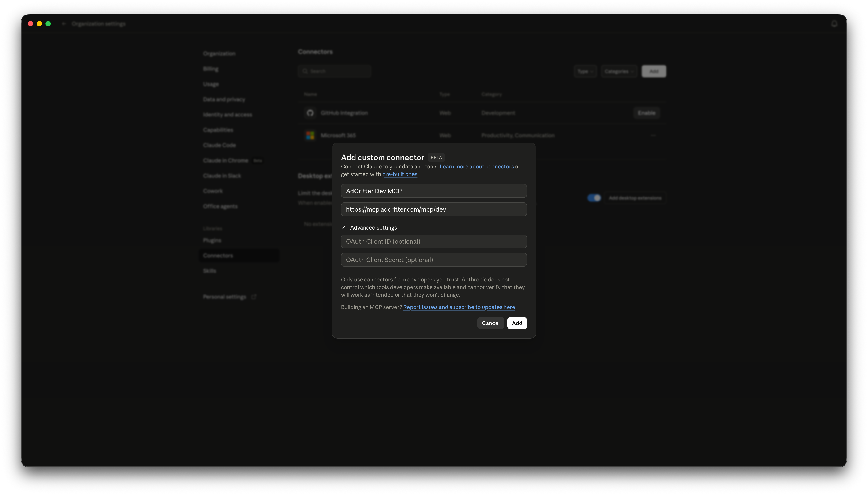Select Plugins under Libraries
This screenshot has width=868, height=495.
pos(212,240)
